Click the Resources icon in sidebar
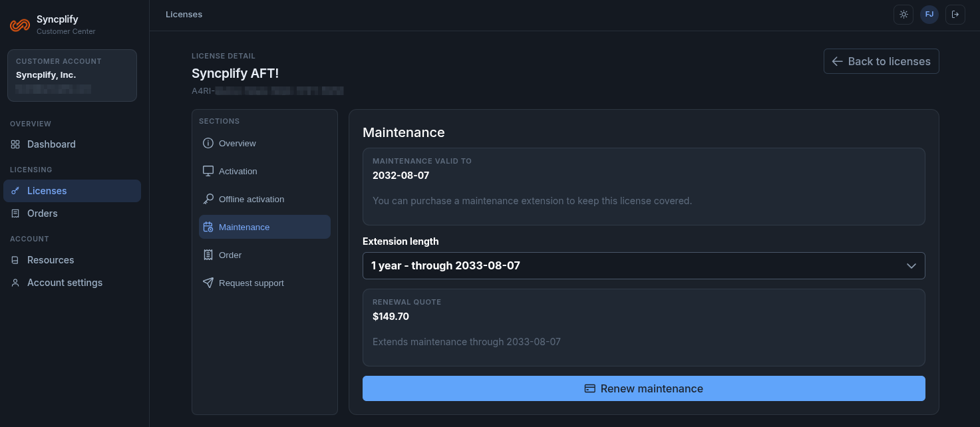The image size is (980, 427). [x=15, y=260]
